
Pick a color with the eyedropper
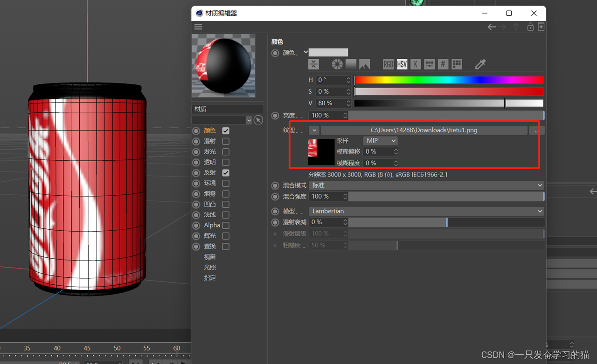click(480, 64)
